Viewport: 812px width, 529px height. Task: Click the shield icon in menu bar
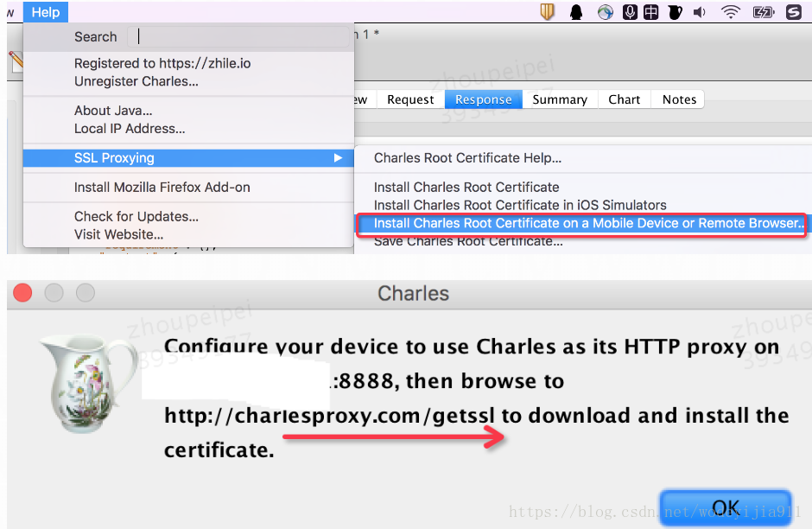548,11
